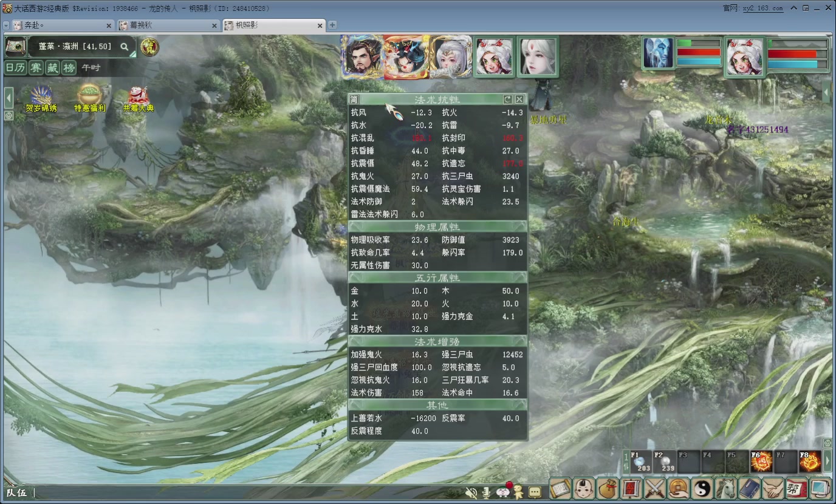
Task: Select the 枫照影 character tab
Action: tap(273, 26)
